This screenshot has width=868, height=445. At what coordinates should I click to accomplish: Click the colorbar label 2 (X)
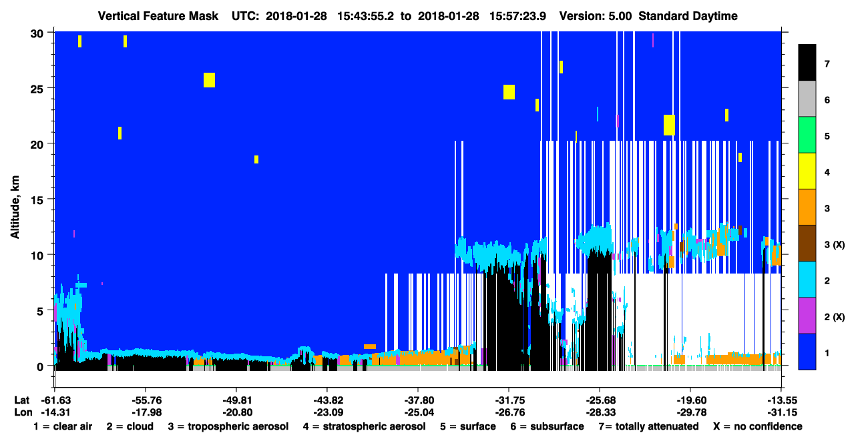(834, 316)
